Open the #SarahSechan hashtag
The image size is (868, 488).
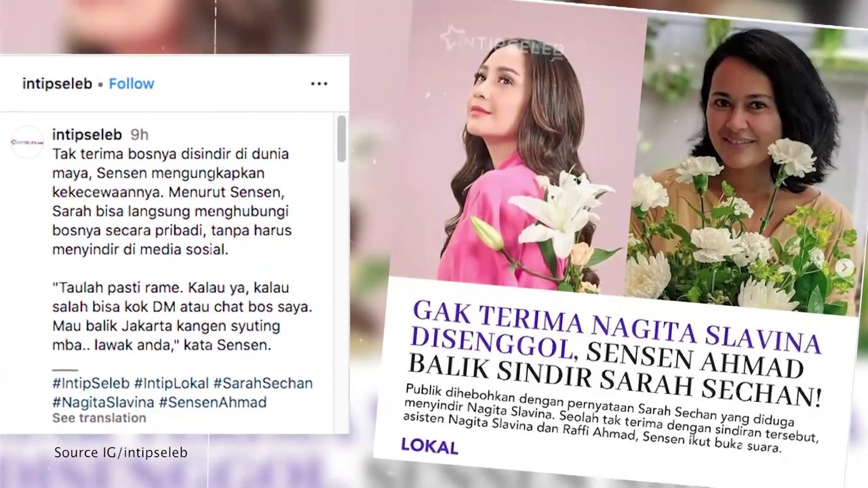[263, 383]
